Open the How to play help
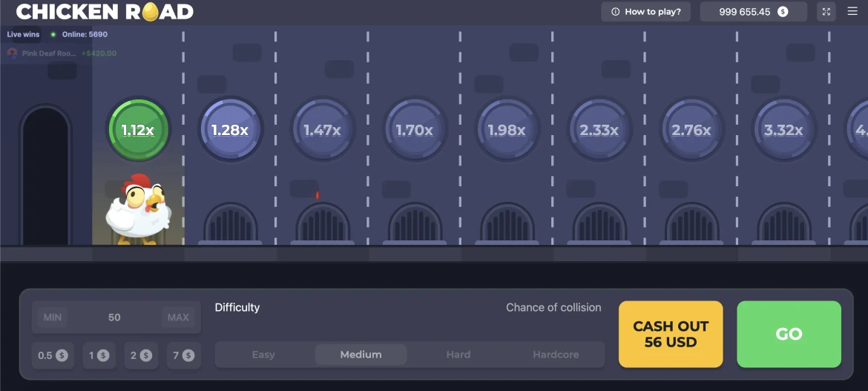Screen dimensions: 868x391 pos(645,12)
